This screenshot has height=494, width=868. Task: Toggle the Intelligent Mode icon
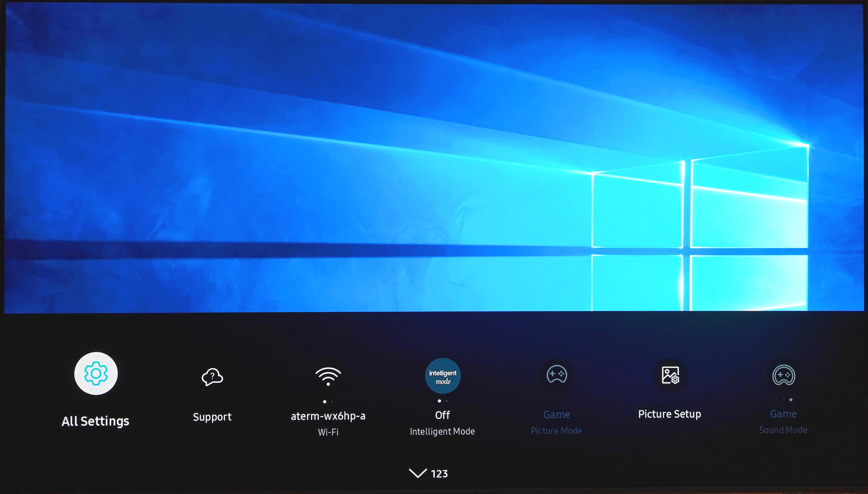pos(443,376)
